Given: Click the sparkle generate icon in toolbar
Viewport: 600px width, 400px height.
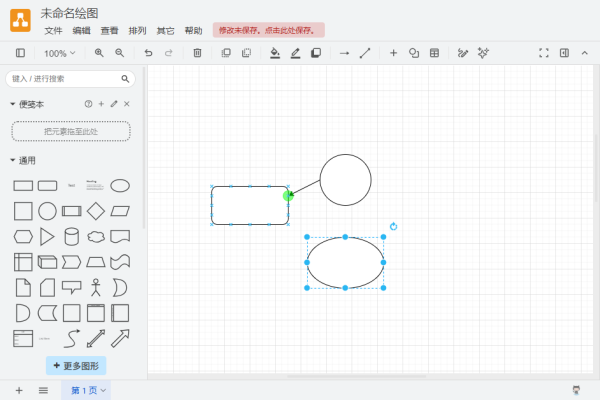Looking at the screenshot, I should tap(483, 53).
